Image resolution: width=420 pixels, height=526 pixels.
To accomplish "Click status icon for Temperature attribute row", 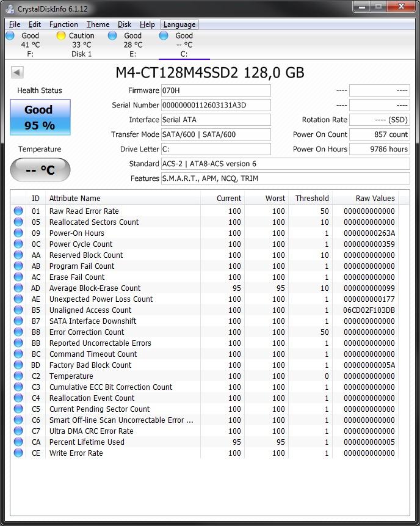I will (x=18, y=376).
